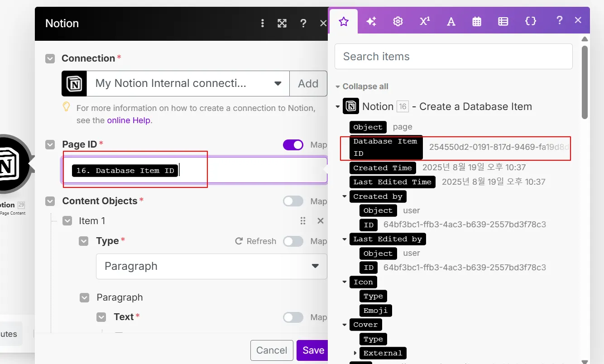Switch to the math functions tab

coord(424,21)
